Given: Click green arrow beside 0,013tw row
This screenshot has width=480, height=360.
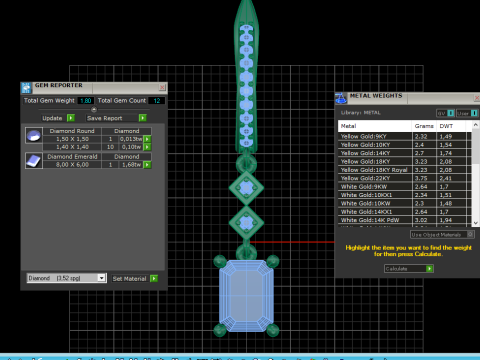Looking at the screenshot, I should [x=147, y=139].
